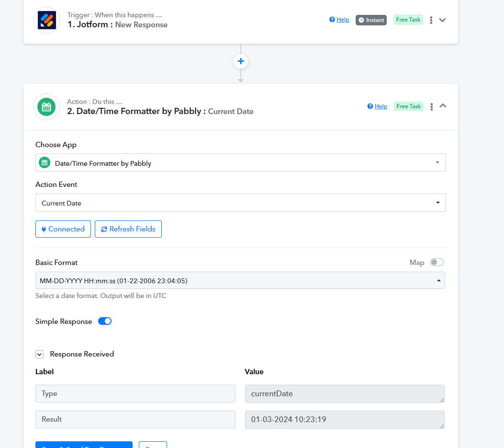This screenshot has width=504, height=448.
Task: Collapse the Date/Time Formatter action step
Action: pos(443,106)
